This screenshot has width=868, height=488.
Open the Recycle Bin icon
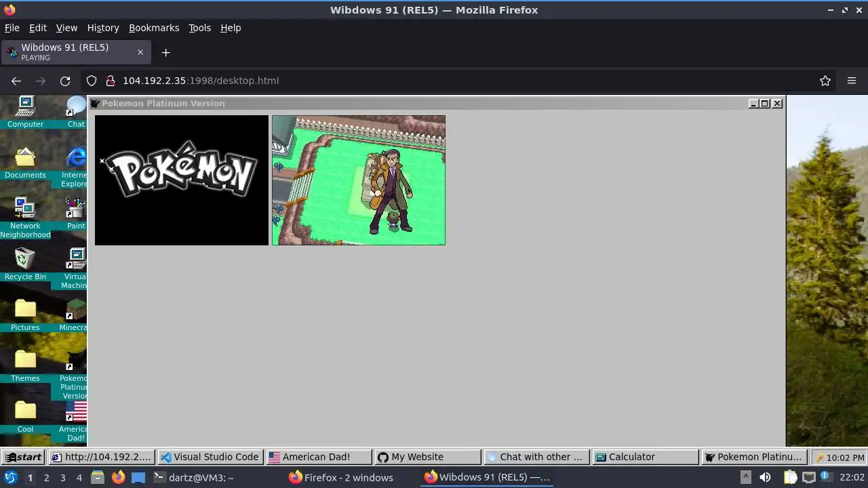pyautogui.click(x=25, y=264)
